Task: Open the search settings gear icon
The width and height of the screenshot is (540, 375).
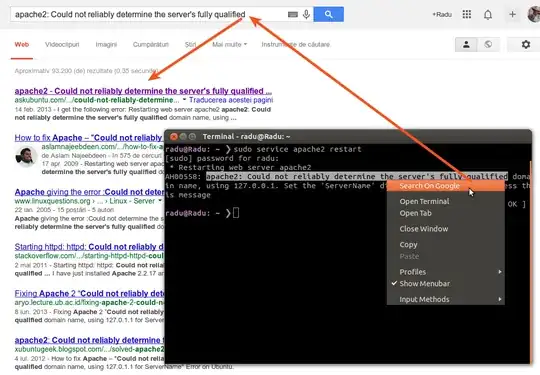Action: coord(526,44)
